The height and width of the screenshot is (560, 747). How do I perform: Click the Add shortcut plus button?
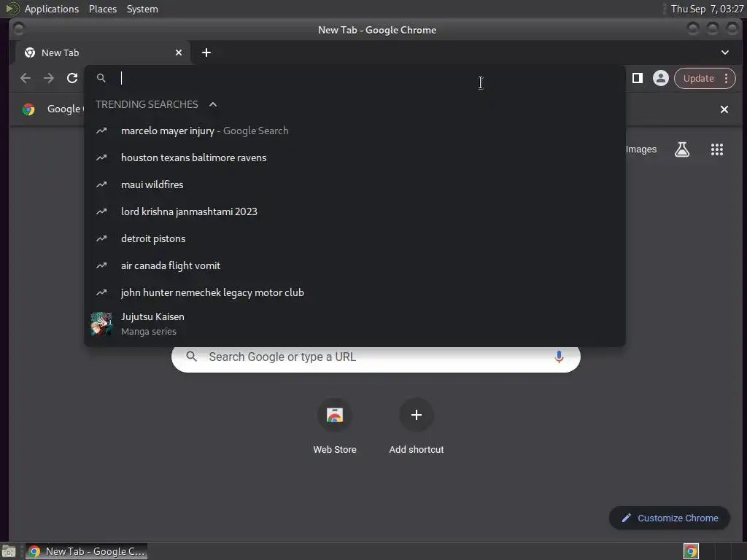(x=417, y=415)
